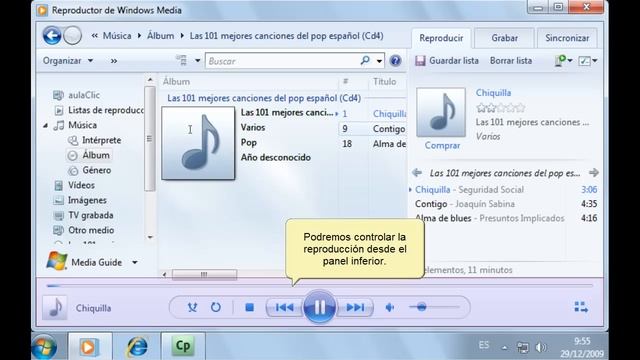Pause the playing song
Viewport: 640px width, 360px height.
(319, 307)
